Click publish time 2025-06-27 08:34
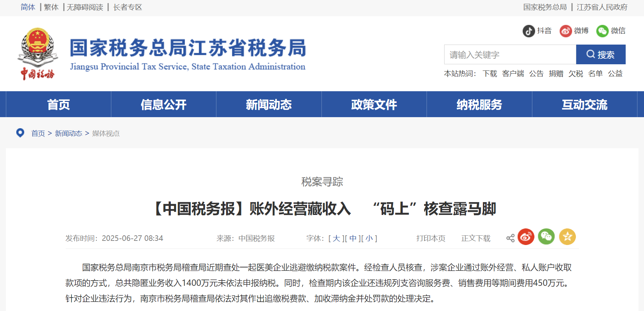The height and width of the screenshot is (311, 644). tap(132, 238)
